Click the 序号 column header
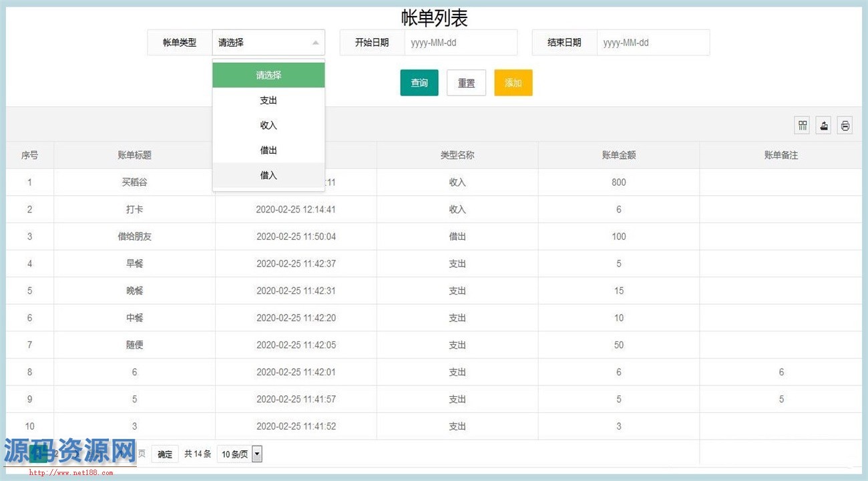Image resolution: width=868 pixels, height=481 pixels. pos(29,155)
